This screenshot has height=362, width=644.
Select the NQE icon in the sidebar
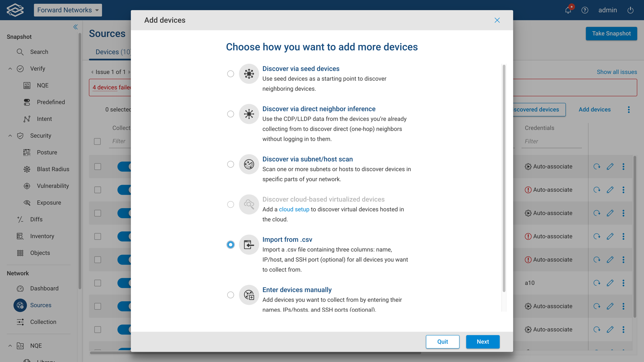pyautogui.click(x=42, y=85)
